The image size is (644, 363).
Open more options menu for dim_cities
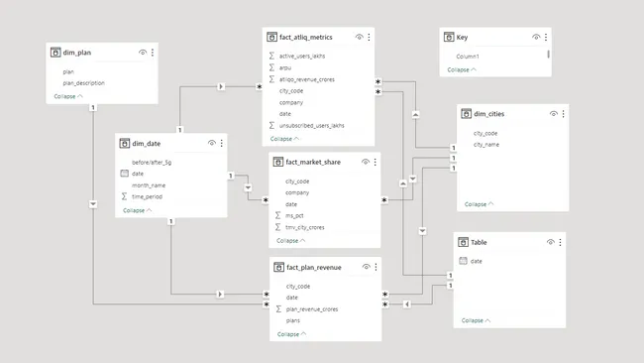(x=563, y=114)
